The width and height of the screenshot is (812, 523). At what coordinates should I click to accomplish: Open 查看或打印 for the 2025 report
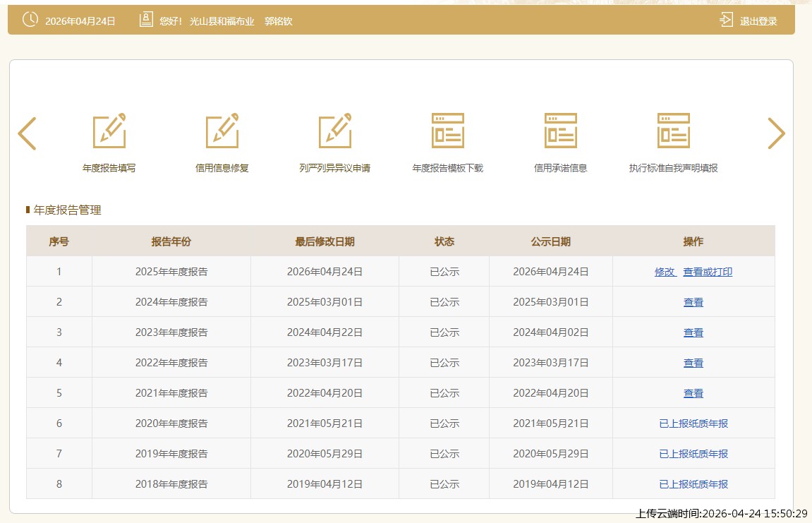(708, 272)
